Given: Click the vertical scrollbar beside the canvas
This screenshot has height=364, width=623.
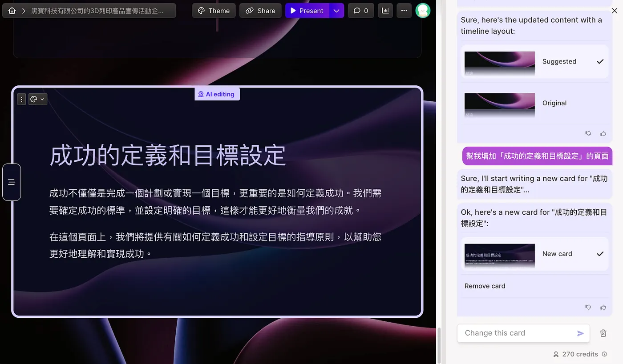Looking at the screenshot, I should 439,345.
